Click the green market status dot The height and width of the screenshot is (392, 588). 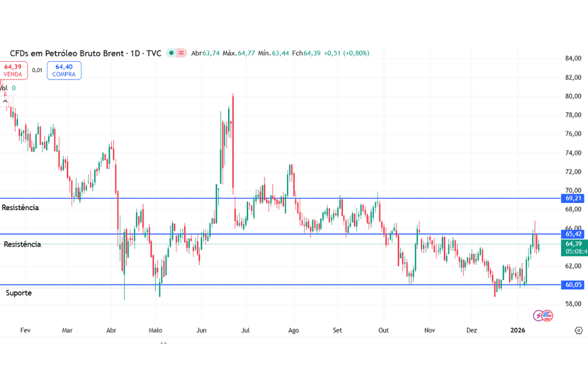coord(171,53)
